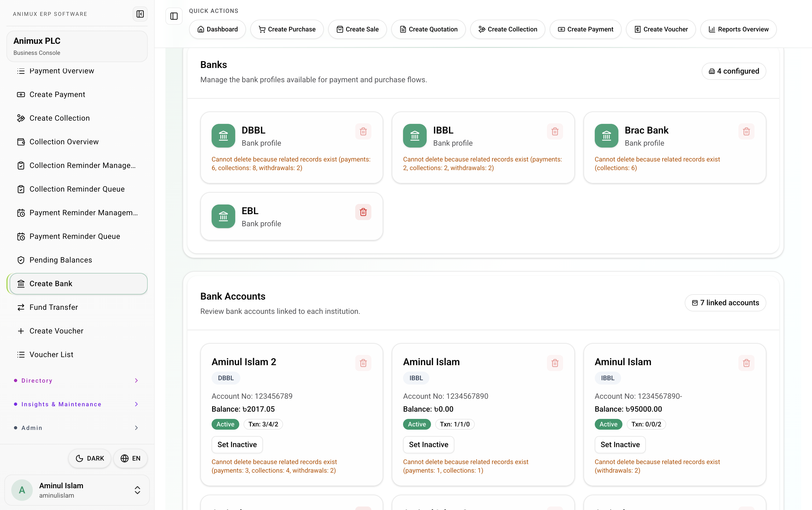The width and height of the screenshot is (812, 510).
Task: Click the Create Payment sidebar banknote icon
Action: [21, 94]
